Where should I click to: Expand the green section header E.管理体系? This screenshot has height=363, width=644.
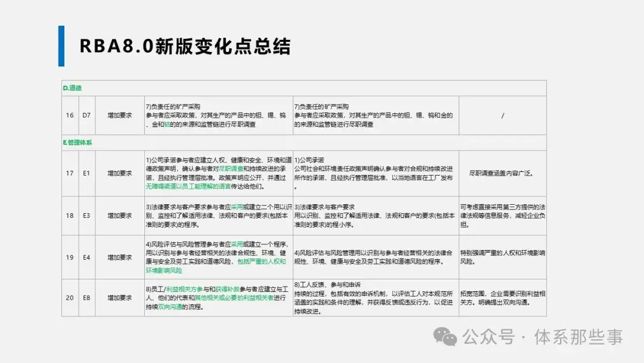[76, 142]
